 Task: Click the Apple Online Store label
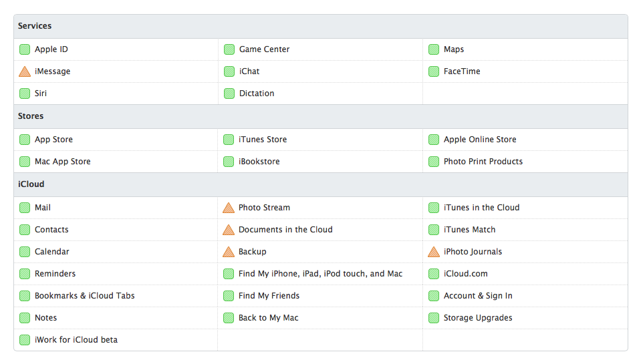click(x=480, y=140)
